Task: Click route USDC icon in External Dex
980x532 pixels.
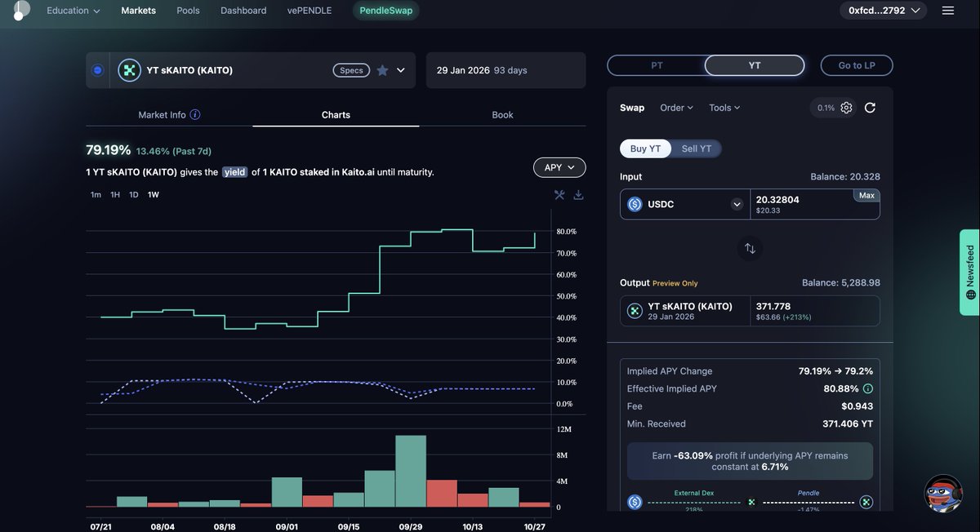Action: click(635, 502)
